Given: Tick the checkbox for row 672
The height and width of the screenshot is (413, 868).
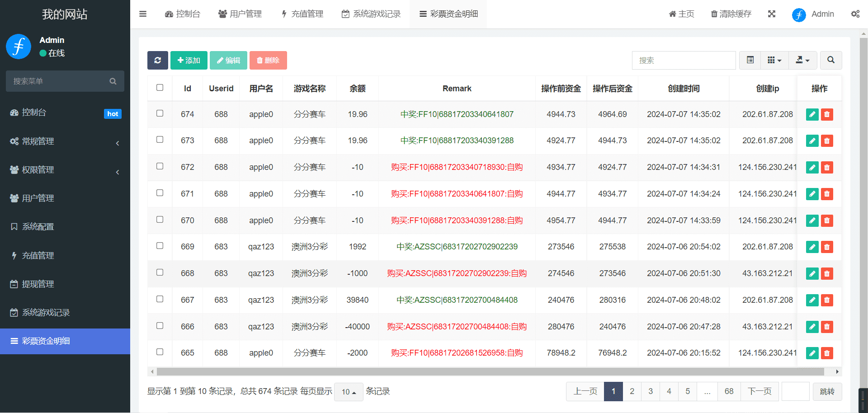Looking at the screenshot, I should coord(160,166).
